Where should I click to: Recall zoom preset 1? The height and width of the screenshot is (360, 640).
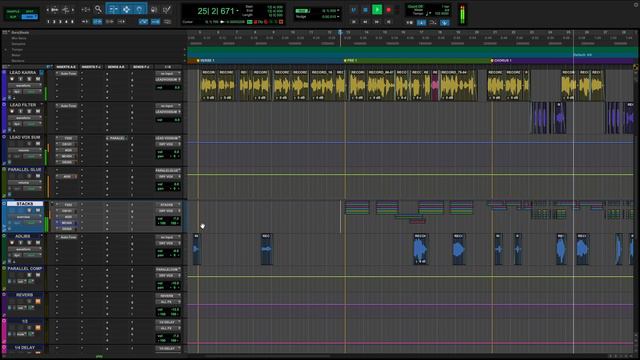[48, 22]
